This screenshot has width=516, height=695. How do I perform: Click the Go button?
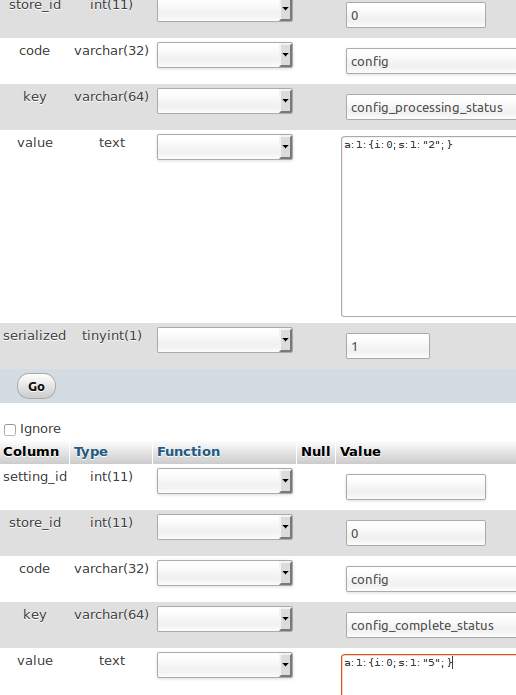point(36,386)
